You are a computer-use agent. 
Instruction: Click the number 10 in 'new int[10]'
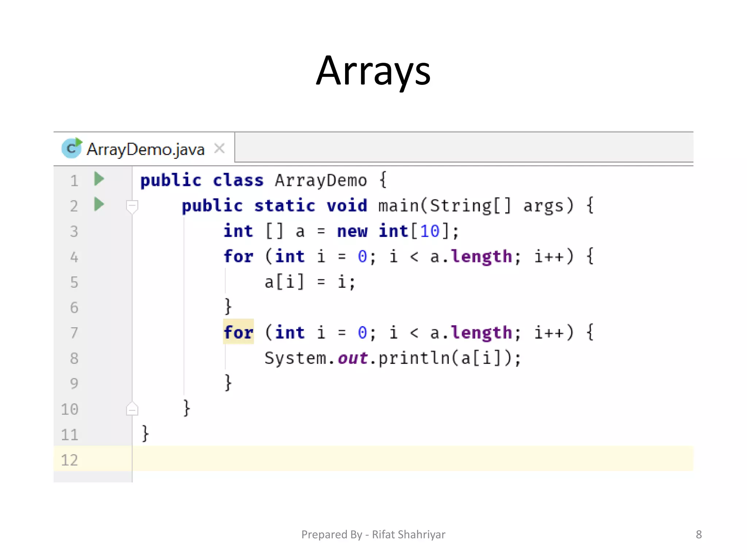[430, 231]
